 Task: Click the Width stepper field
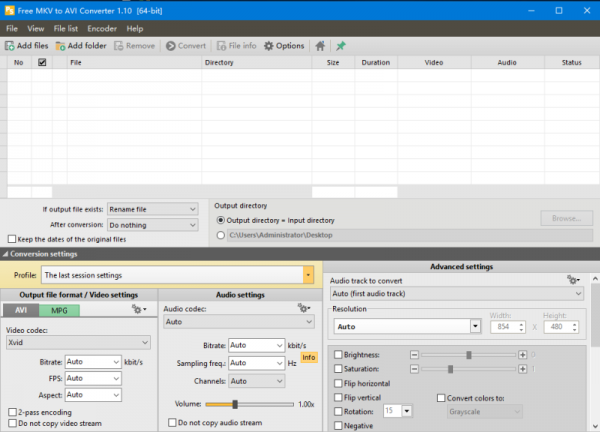tap(507, 327)
